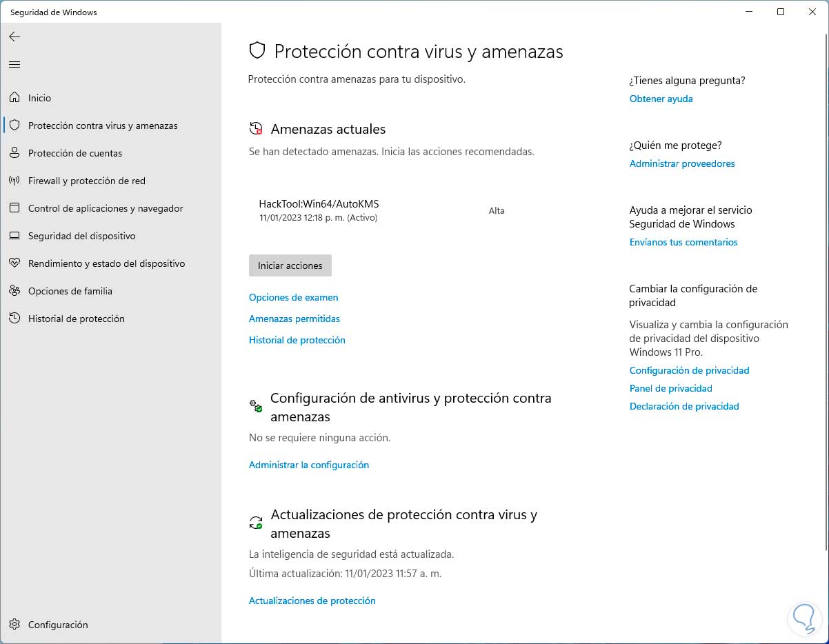
Task: Click Administrar la configuración link
Action: 308,465
